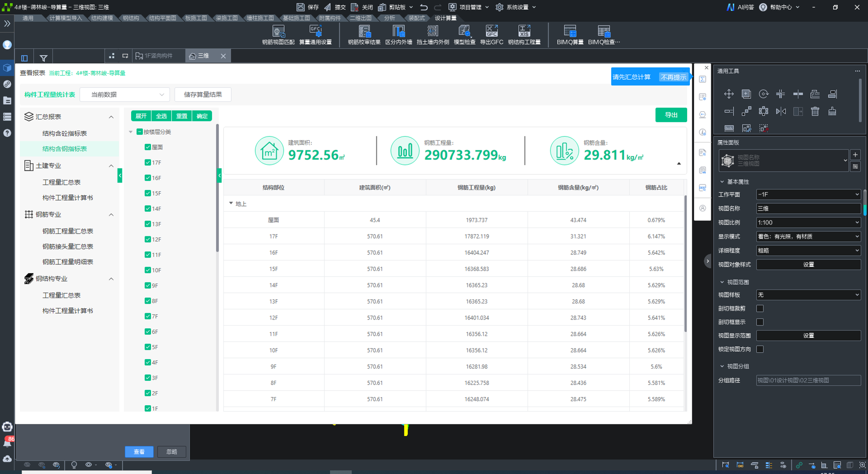Click the green 导出 button

click(x=671, y=115)
